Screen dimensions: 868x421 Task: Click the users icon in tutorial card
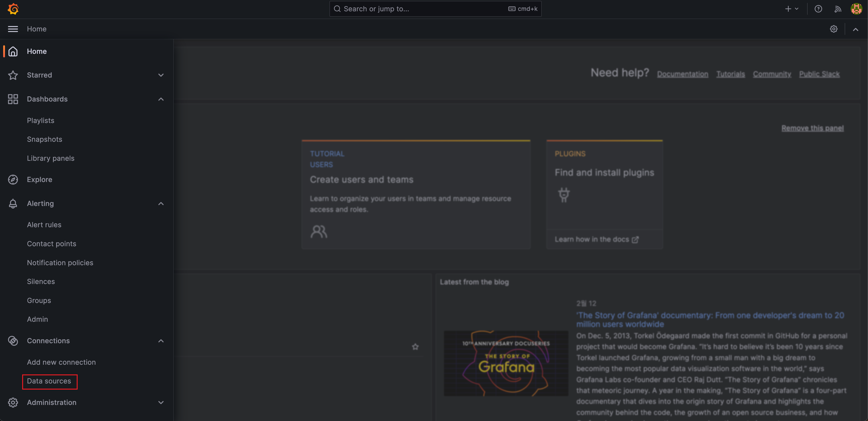(319, 232)
